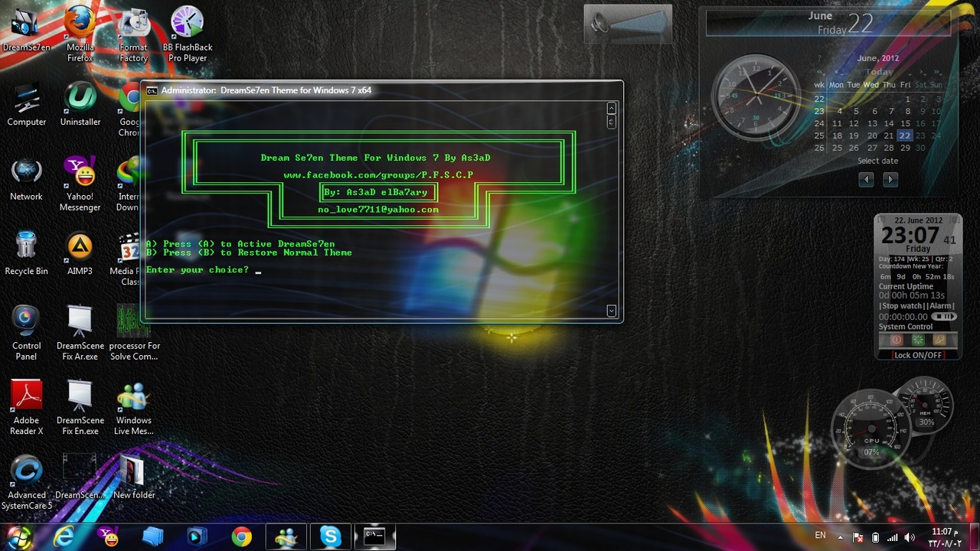Open the Adobe Reader X shortcut
Screen dimensions: 980x551
coord(26,408)
